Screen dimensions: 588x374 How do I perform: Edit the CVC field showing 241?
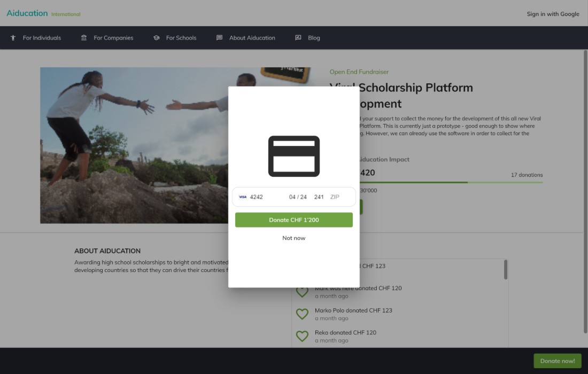pos(319,197)
